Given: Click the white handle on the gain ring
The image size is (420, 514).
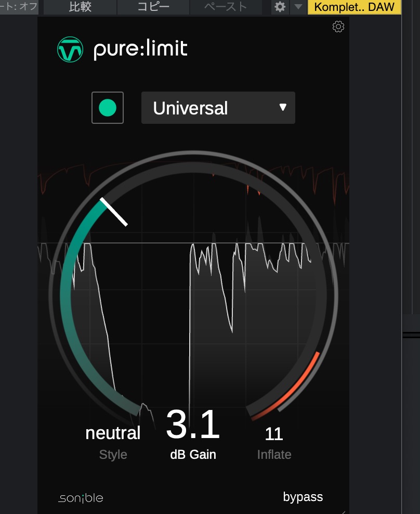Looking at the screenshot, I should click(x=114, y=212).
